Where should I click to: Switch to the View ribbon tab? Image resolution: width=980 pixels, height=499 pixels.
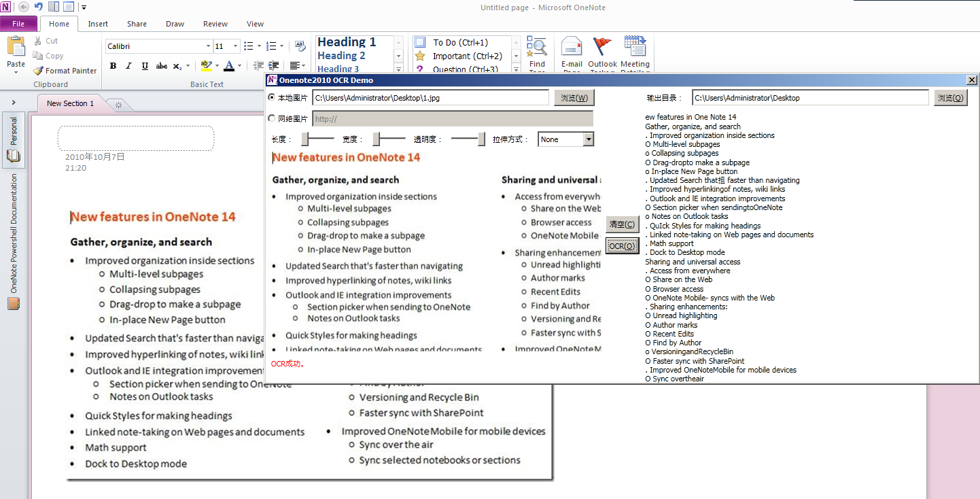coord(255,24)
